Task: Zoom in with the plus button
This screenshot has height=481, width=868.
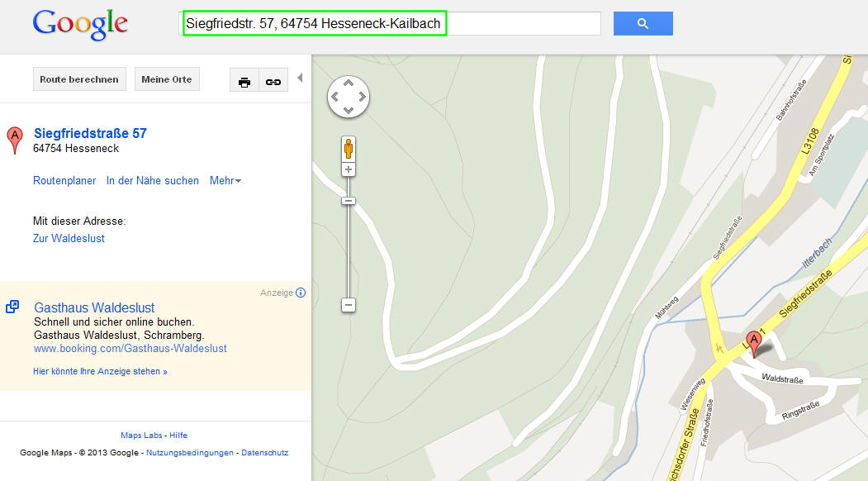Action: [349, 169]
